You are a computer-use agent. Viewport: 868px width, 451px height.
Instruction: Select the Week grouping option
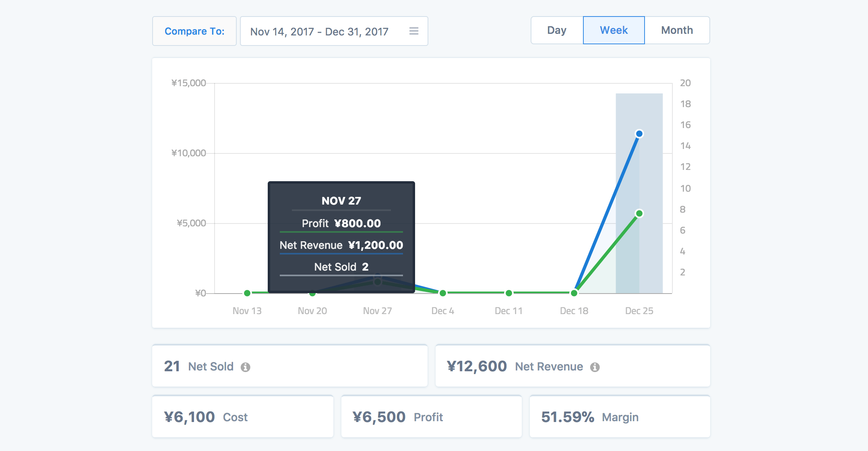tap(614, 30)
